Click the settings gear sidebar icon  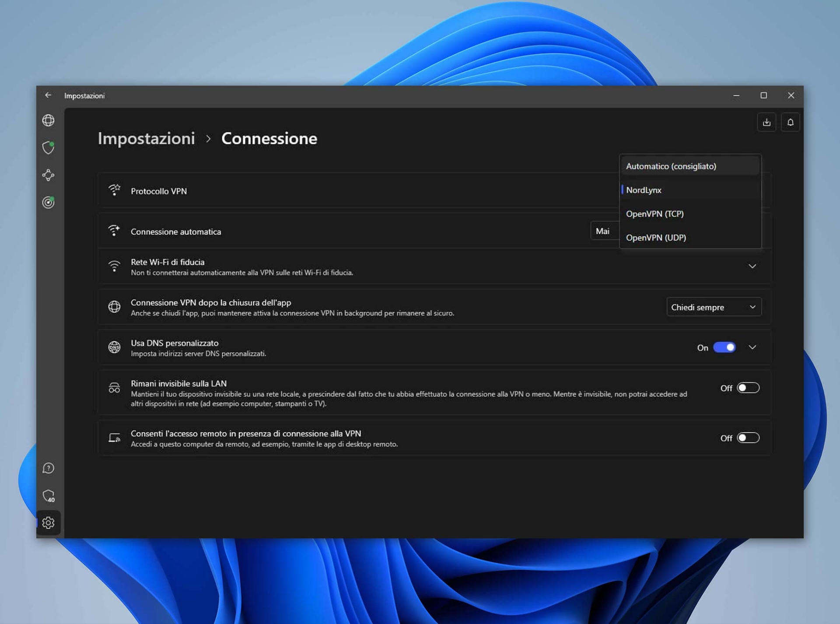pyautogui.click(x=48, y=523)
